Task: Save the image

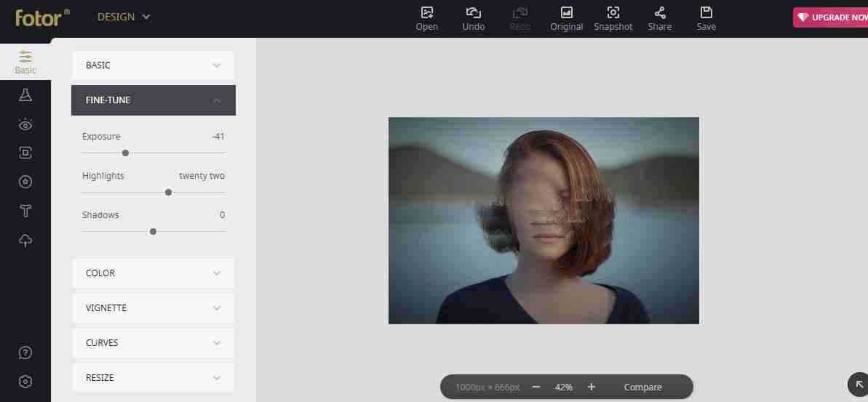Action: pyautogui.click(x=706, y=19)
